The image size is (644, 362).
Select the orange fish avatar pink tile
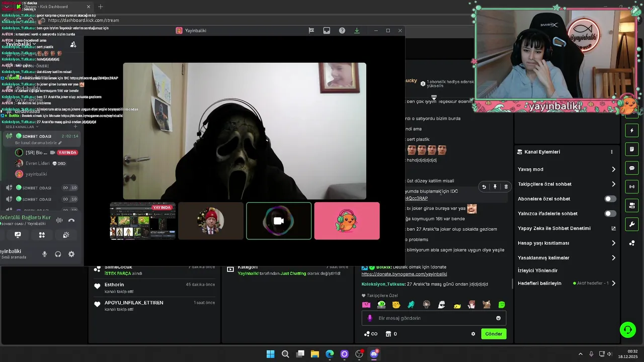click(347, 221)
